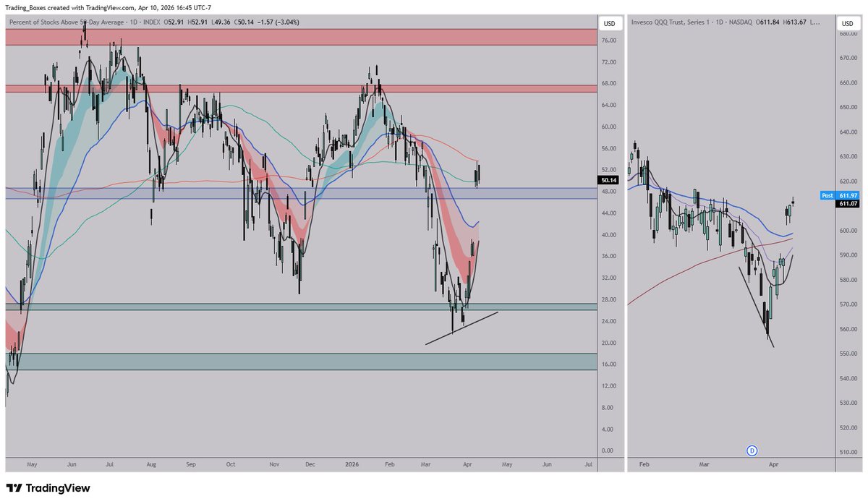Click the Oct label on left time axis
Viewport: 868px width, 504px height.
(231, 466)
